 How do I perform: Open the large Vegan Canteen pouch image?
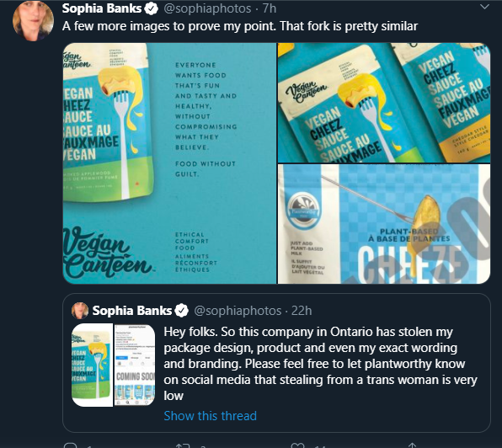pyautogui.click(x=169, y=163)
